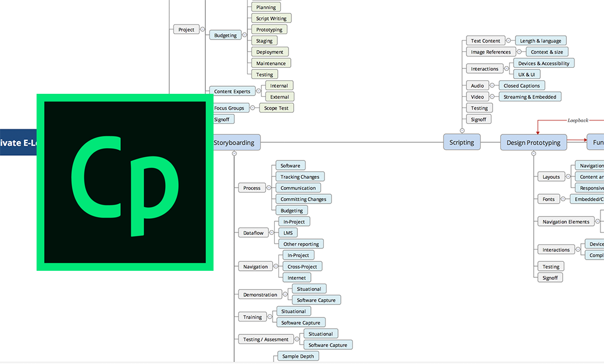The image size is (604, 364).
Task: Select the Internal node
Action: [279, 86]
